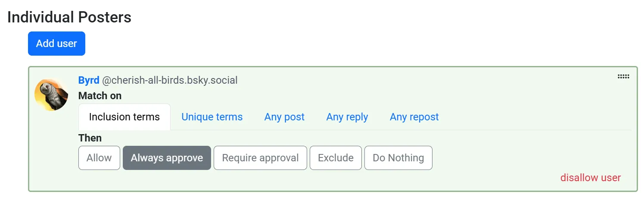This screenshot has height=201, width=644.
Task: Go to the Any reply tab
Action: 347,117
